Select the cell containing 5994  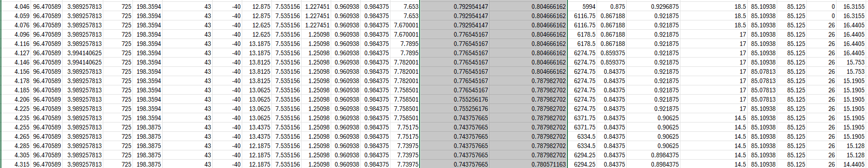click(x=582, y=6)
